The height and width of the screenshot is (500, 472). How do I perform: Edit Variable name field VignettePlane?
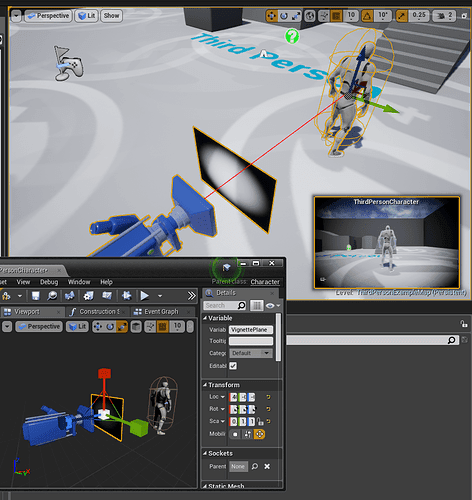251,330
